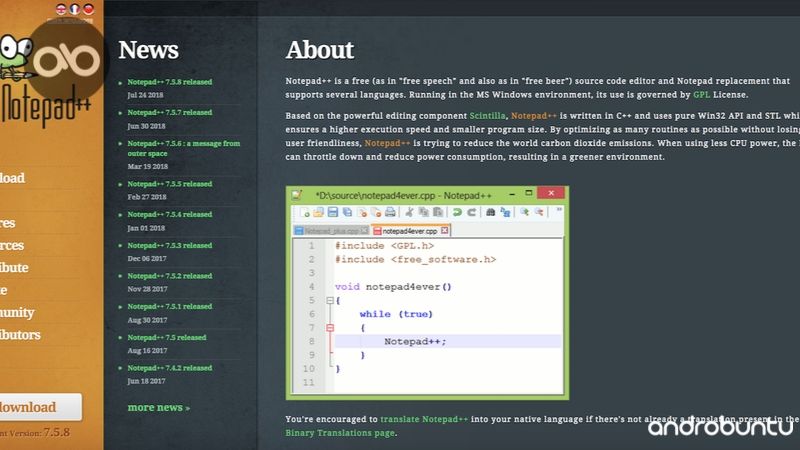Click the Copy icon in the toolbar

tap(423, 212)
